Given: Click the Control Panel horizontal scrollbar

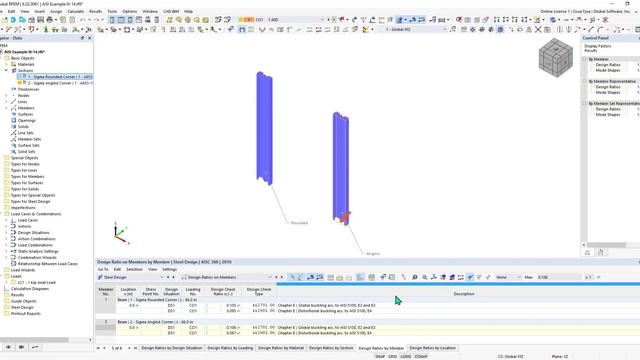Looking at the screenshot, I should (x=607, y=245).
